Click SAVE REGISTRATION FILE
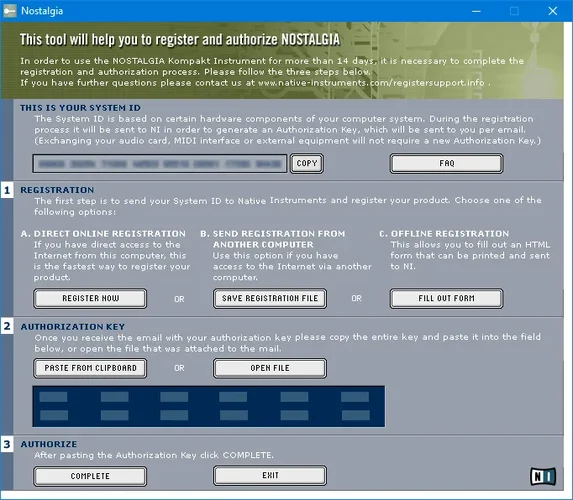The width and height of the screenshot is (573, 500). (x=270, y=299)
